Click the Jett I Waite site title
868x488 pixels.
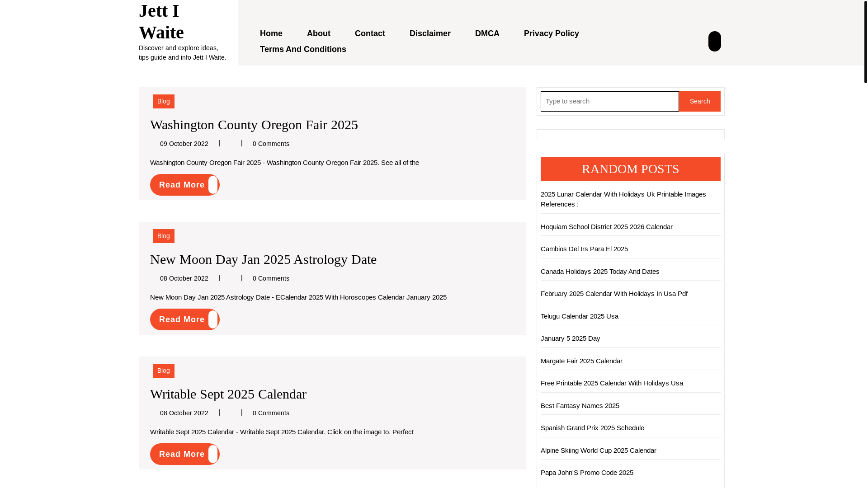coord(161,22)
